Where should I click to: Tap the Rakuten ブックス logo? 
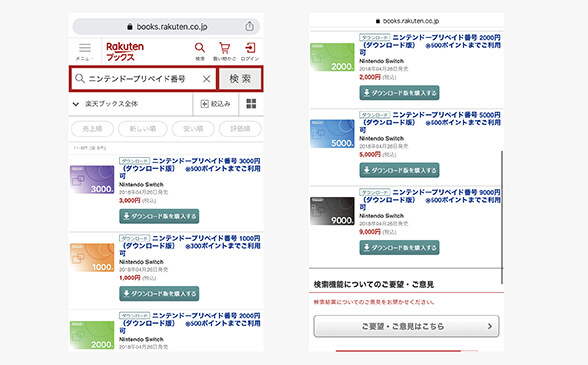[x=125, y=51]
